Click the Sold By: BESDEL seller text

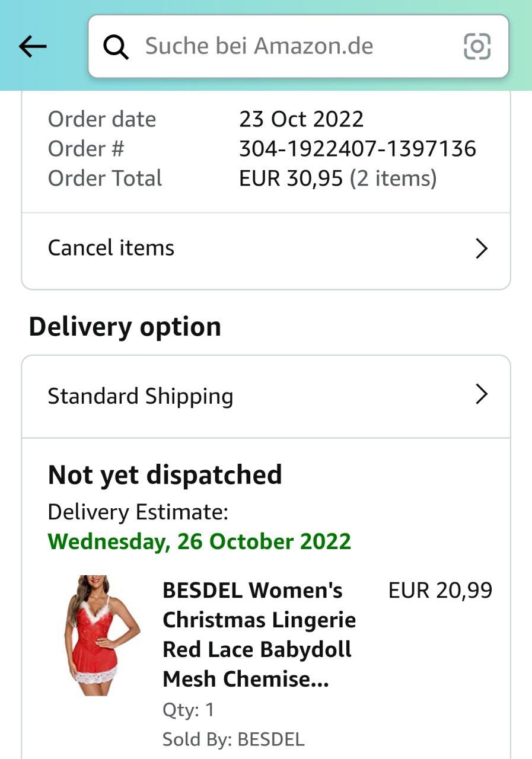233,739
